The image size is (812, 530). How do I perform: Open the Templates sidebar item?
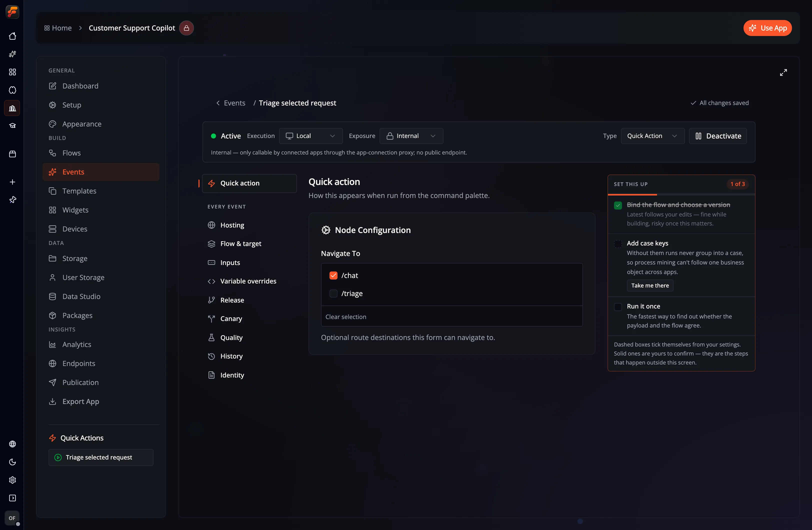(x=101, y=191)
